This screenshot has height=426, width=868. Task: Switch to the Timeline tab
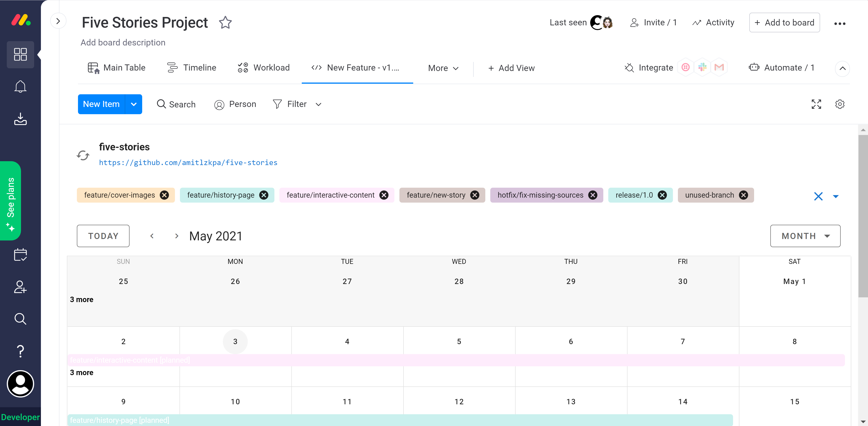[x=192, y=68]
